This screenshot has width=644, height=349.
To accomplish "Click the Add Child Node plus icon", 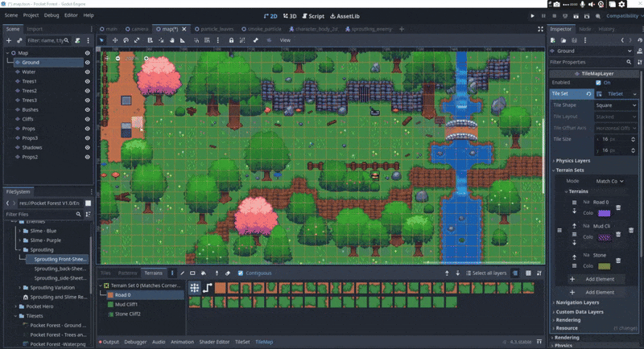I will (x=9, y=39).
